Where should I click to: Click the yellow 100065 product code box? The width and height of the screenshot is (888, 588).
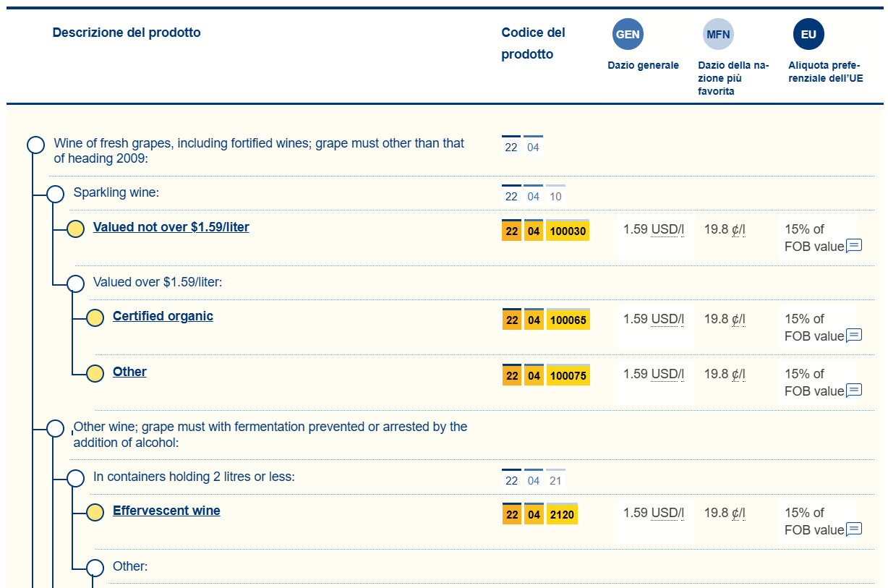click(568, 320)
